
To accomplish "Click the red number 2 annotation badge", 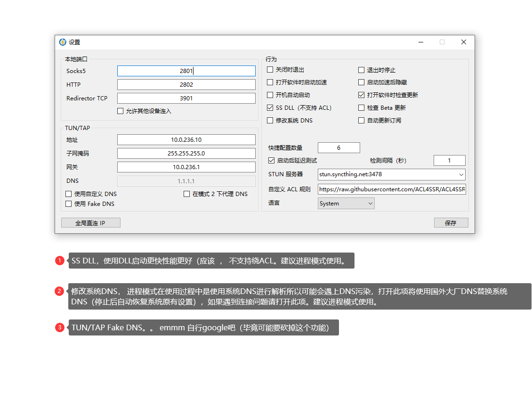I will [60, 291].
